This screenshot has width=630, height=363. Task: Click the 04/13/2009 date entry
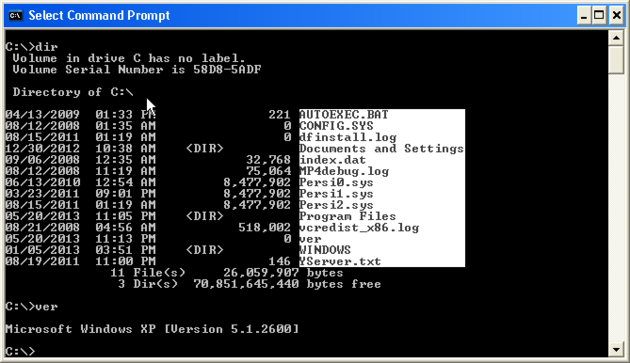[43, 115]
